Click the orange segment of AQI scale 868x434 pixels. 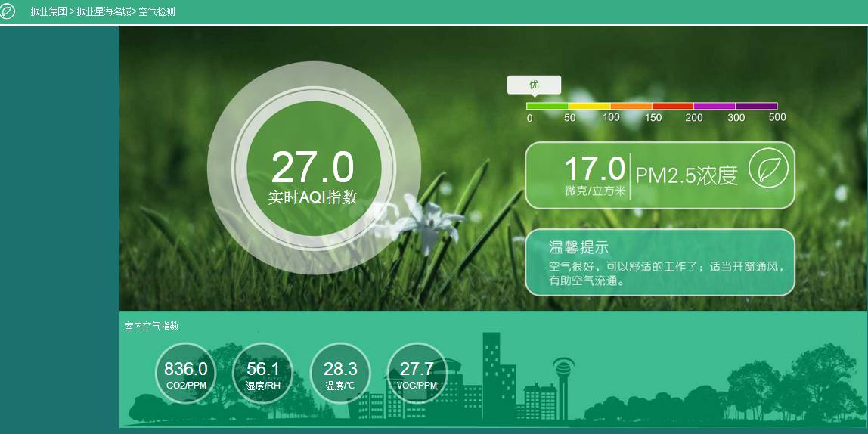pyautogui.click(x=631, y=106)
